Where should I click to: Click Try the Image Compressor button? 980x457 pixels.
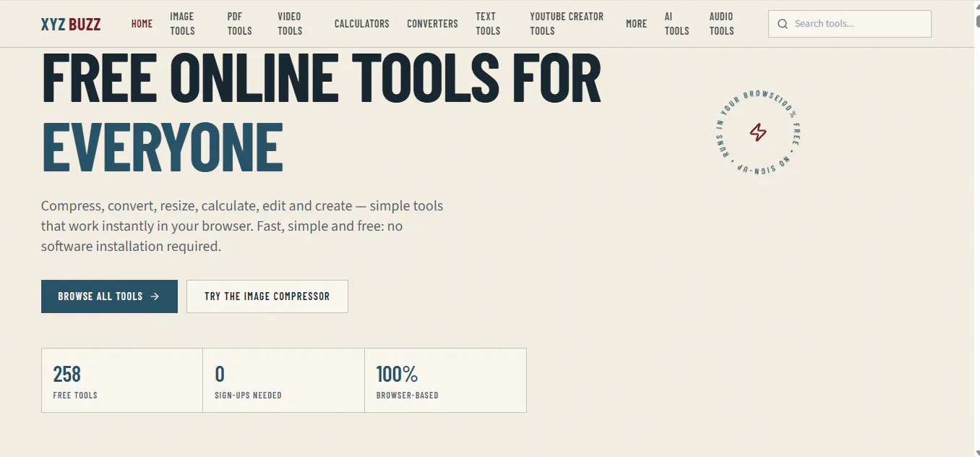tap(267, 296)
